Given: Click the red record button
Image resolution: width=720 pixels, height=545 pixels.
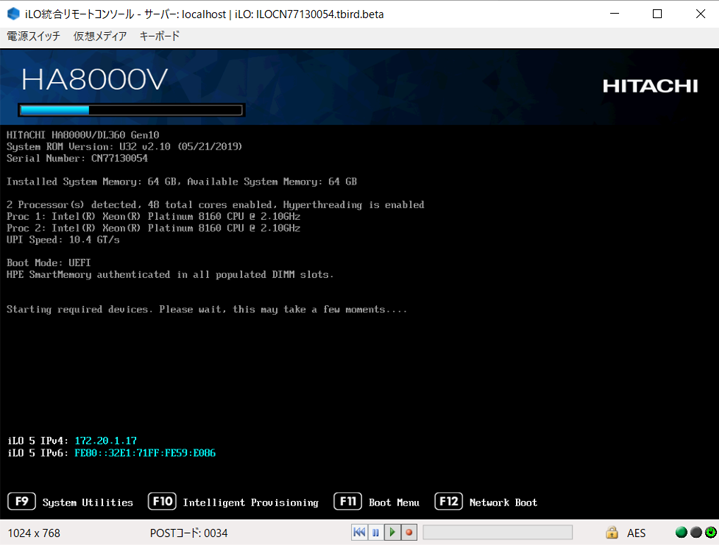Looking at the screenshot, I should coord(409,533).
